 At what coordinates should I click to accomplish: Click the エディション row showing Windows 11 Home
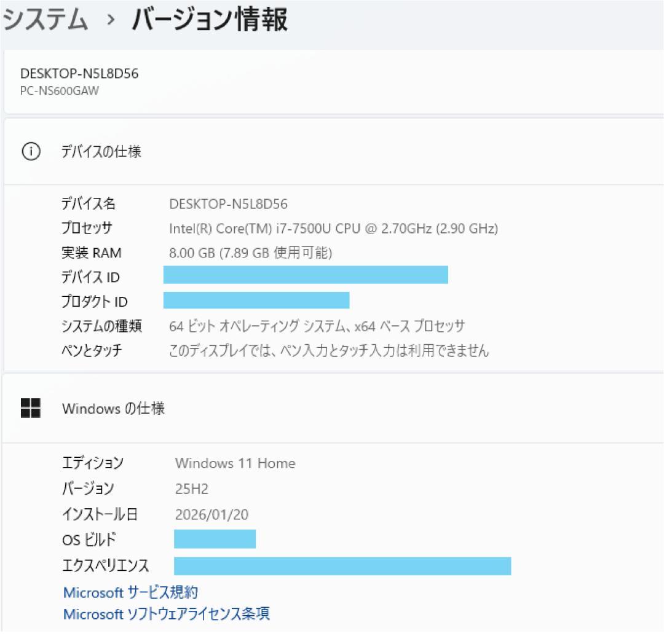[x=234, y=463]
